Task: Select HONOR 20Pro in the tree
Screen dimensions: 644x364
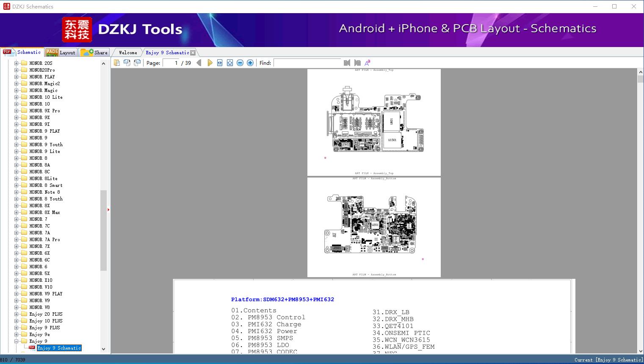Action: pos(42,70)
